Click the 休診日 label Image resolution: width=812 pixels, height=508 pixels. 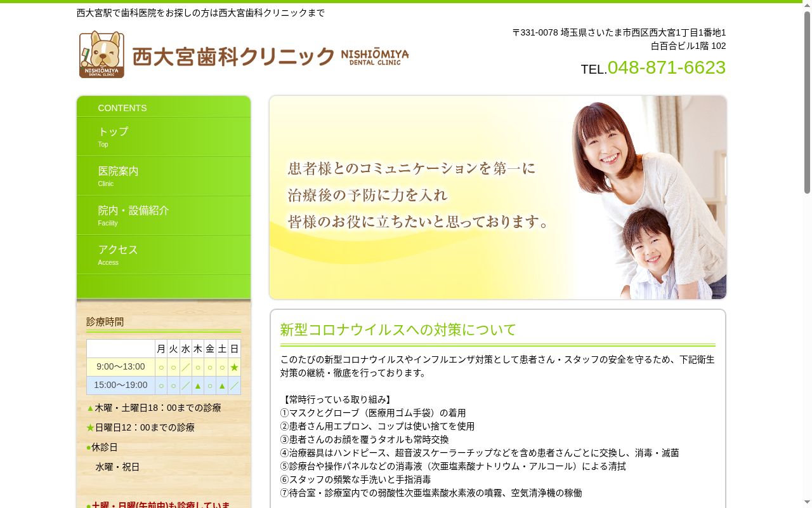click(105, 447)
